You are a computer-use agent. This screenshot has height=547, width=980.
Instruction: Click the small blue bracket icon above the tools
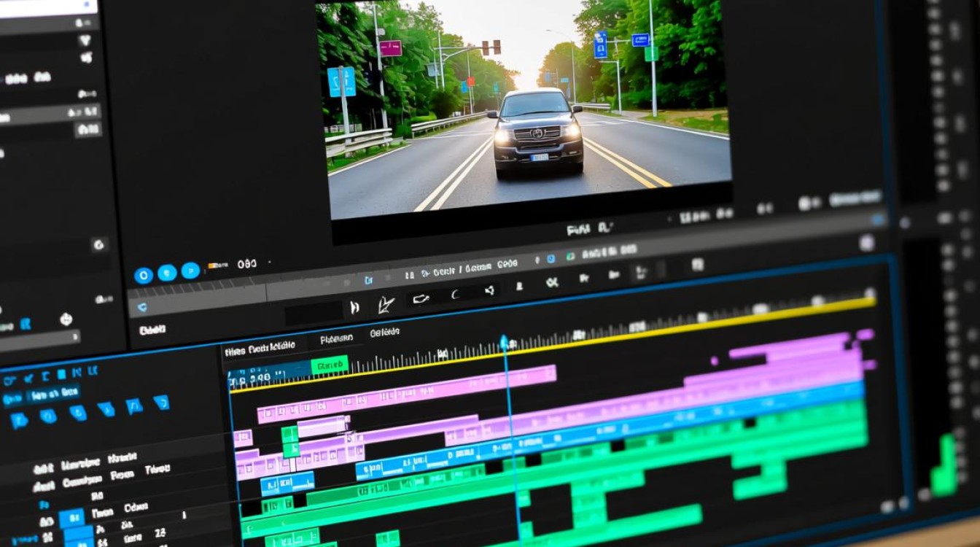click(369, 279)
